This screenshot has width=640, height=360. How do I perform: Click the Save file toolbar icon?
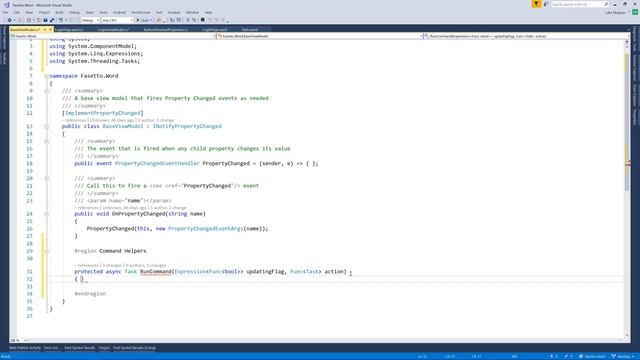click(45, 20)
